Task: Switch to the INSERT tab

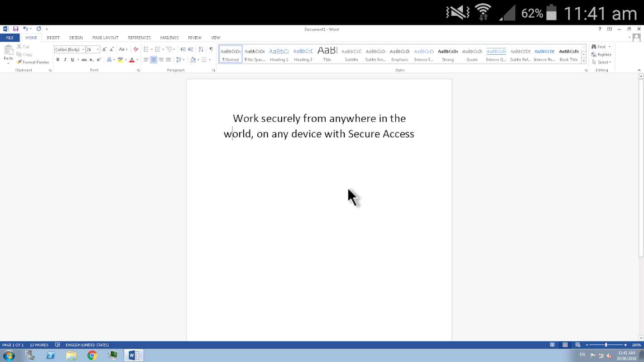Action: [x=53, y=38]
